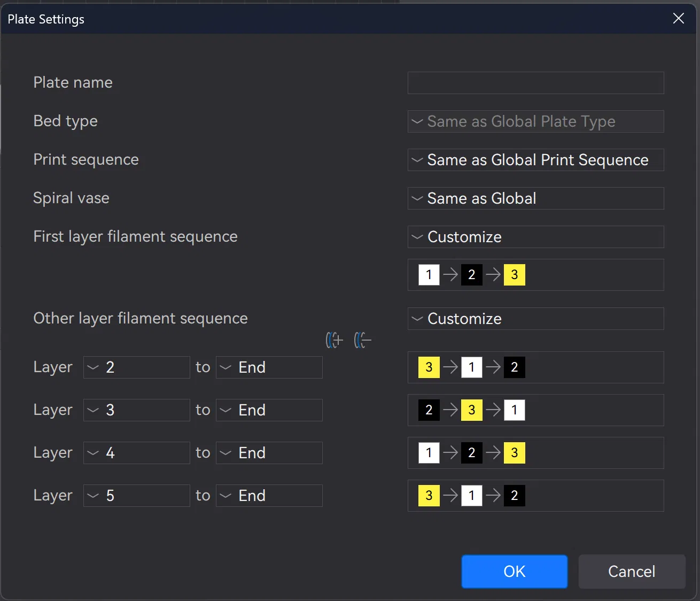Open First layer filament sequence Customize dropdown
Screen dimensions: 700x601
tap(535, 237)
